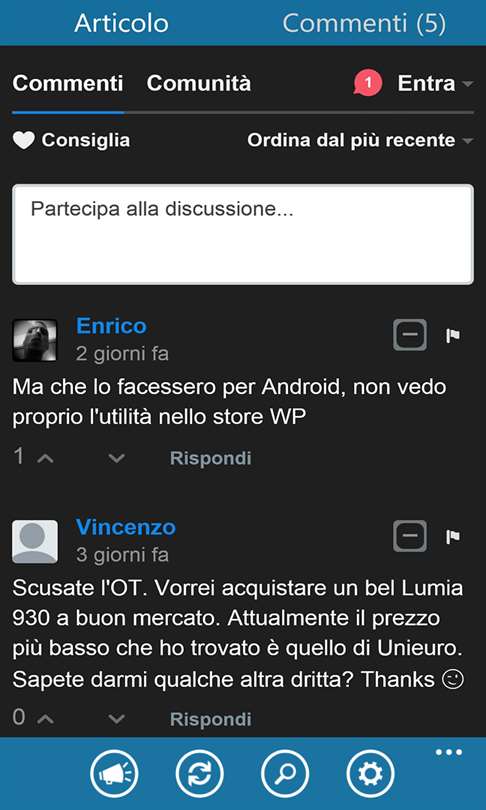The height and width of the screenshot is (810, 486).
Task: Collapse Vincenzo's comment thread
Action: pyautogui.click(x=410, y=536)
